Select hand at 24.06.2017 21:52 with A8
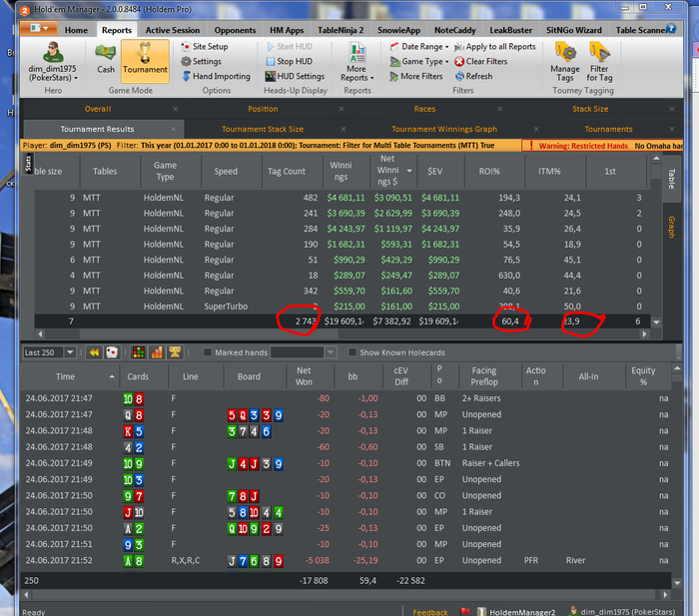The width and height of the screenshot is (699, 616). [346, 560]
